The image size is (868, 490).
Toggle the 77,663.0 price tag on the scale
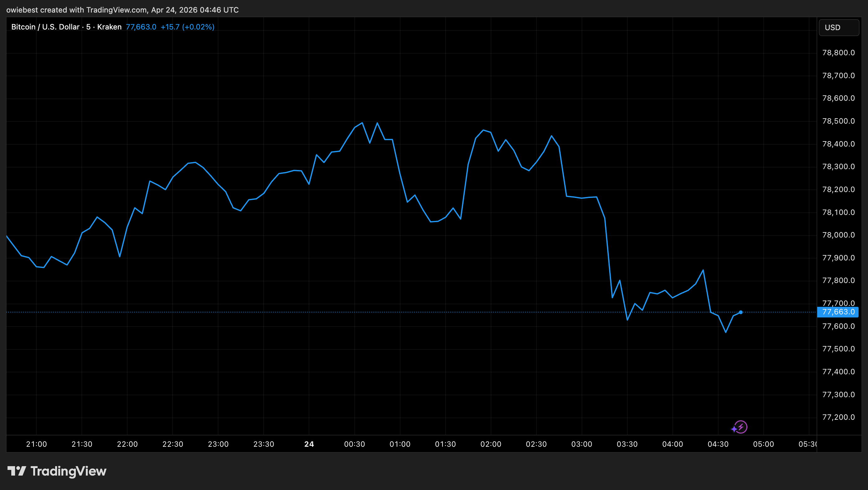pyautogui.click(x=838, y=312)
